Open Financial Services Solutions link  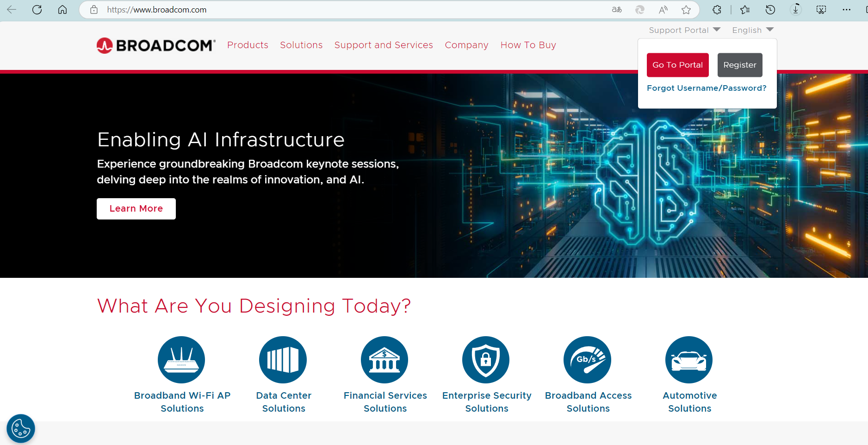(385, 402)
